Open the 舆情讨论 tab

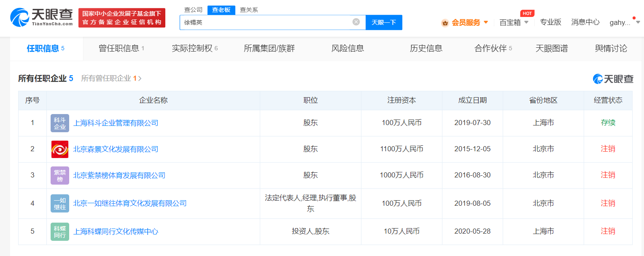[x=611, y=49]
